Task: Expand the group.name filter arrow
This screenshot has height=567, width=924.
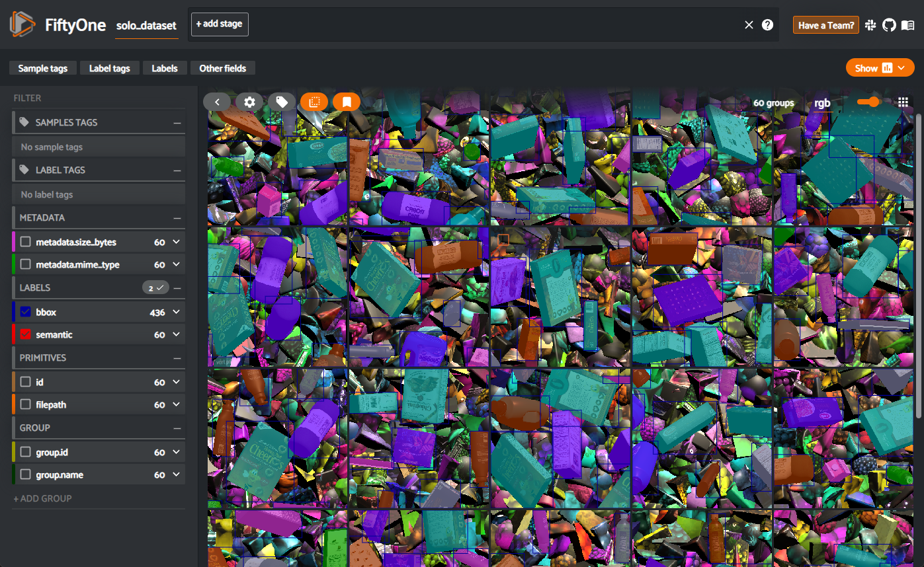Action: point(176,475)
